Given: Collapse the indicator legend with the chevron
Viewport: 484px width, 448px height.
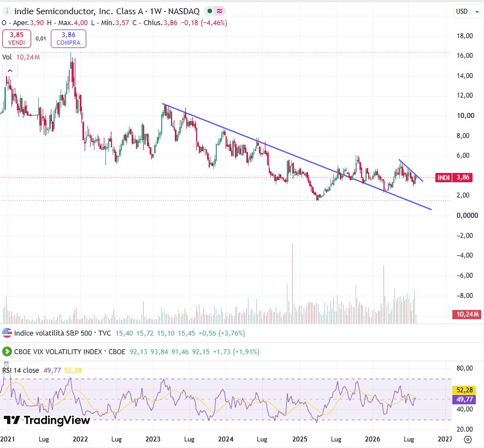Looking at the screenshot, I should coord(10,71).
